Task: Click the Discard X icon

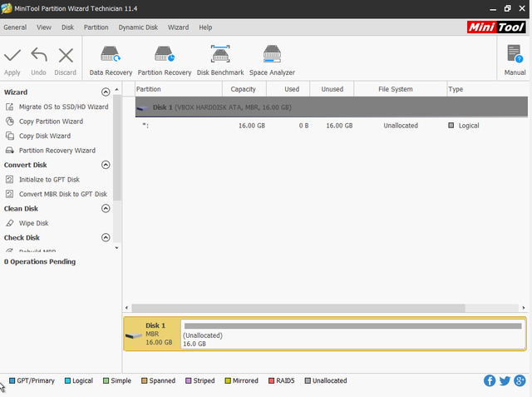Action: (x=66, y=56)
